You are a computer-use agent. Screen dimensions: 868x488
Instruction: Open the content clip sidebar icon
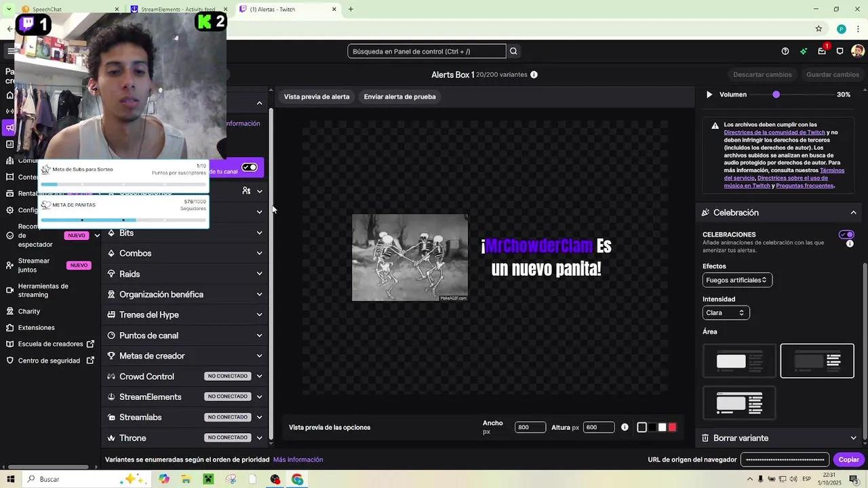[9, 177]
